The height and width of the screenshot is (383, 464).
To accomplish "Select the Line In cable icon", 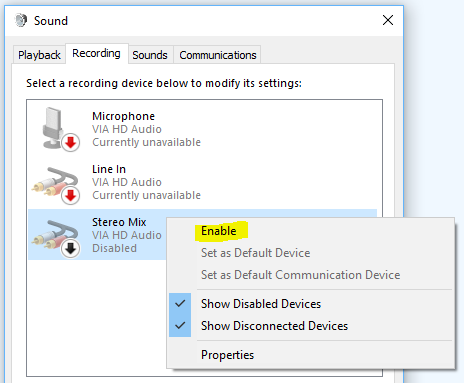I will click(x=56, y=185).
